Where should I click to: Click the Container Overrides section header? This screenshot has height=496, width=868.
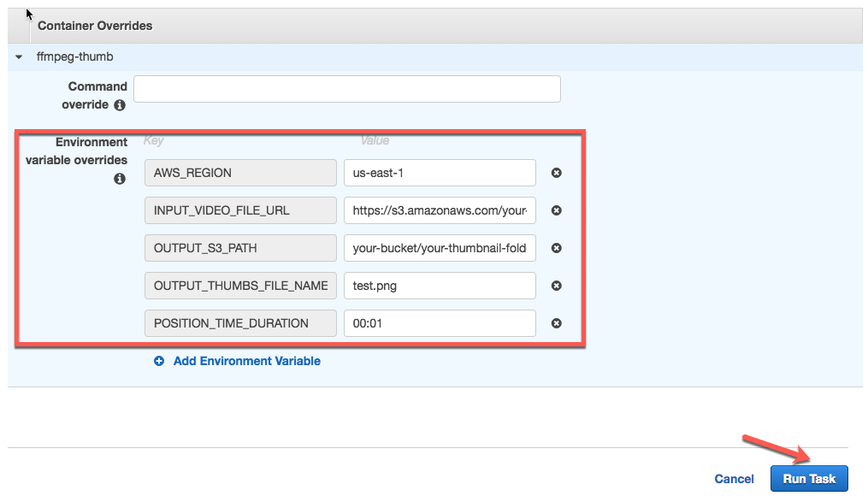95,26
